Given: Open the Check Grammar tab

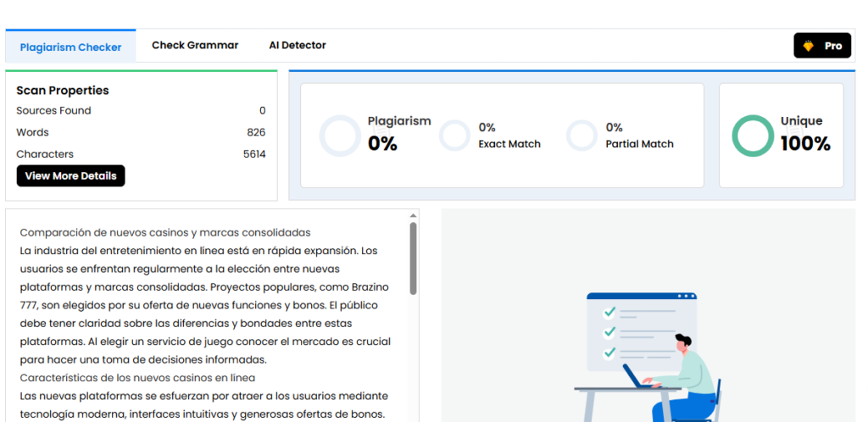Looking at the screenshot, I should (195, 46).
